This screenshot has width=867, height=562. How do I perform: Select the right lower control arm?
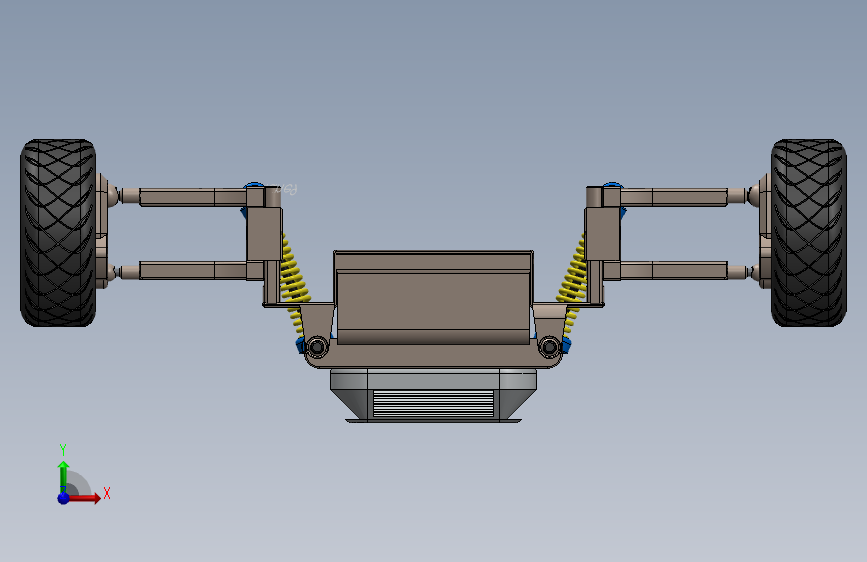[x=673, y=270]
